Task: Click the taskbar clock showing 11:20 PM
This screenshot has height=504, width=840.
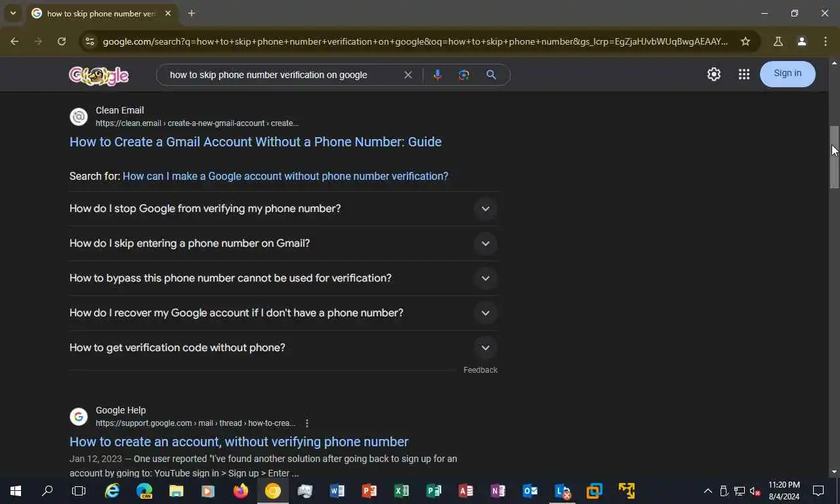Action: pos(784,491)
